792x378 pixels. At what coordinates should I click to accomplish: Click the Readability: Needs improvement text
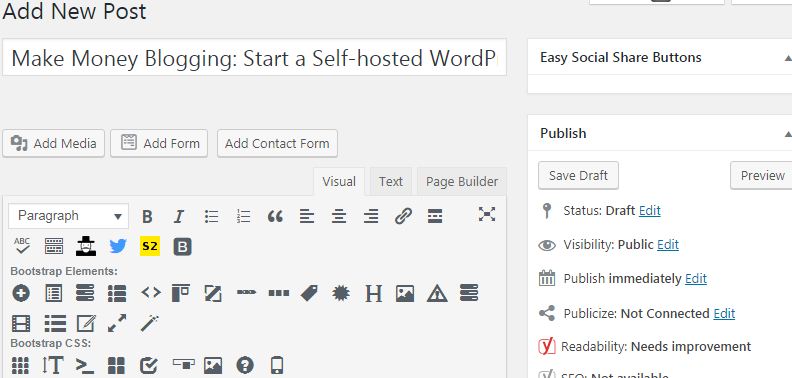[656, 347]
